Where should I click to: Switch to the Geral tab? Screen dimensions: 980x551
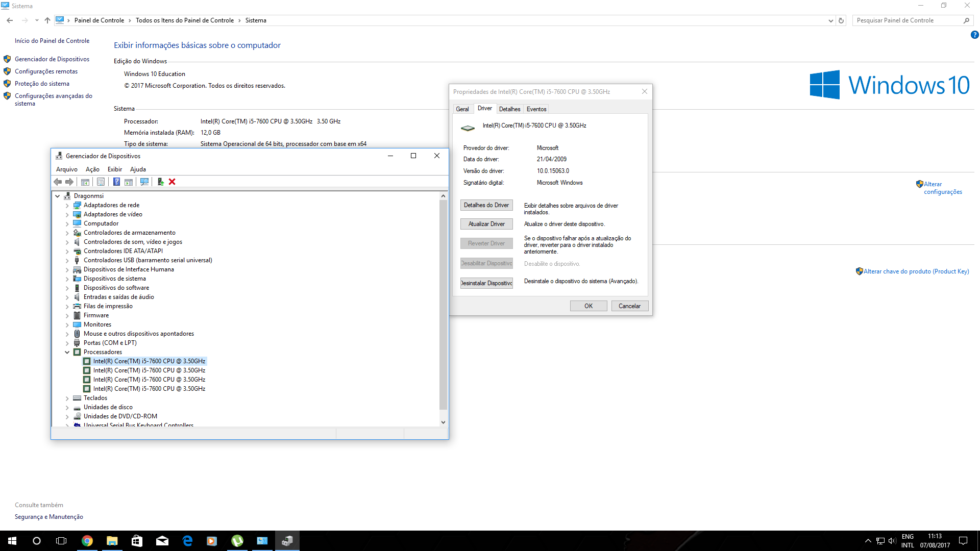point(462,109)
